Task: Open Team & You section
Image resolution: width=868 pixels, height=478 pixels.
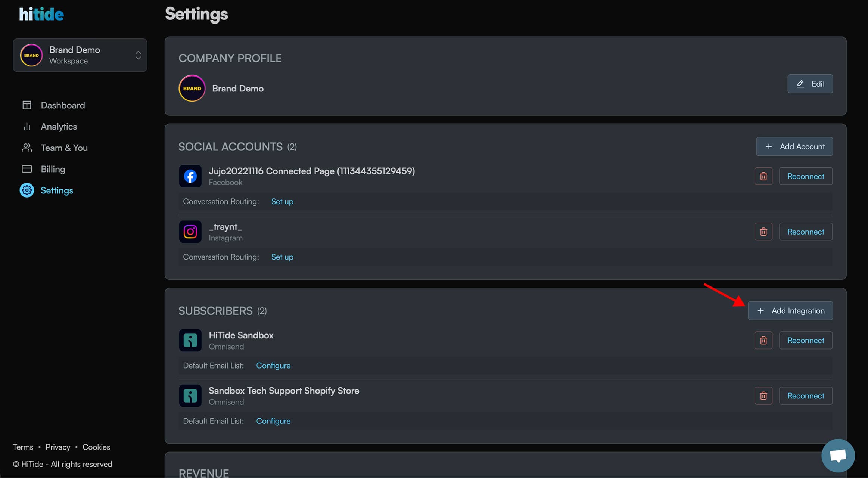Action: coord(64,148)
